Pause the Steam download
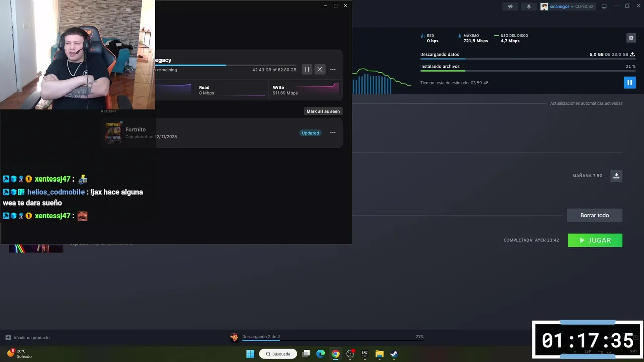Screen dimensions: 644x362 click(x=629, y=83)
